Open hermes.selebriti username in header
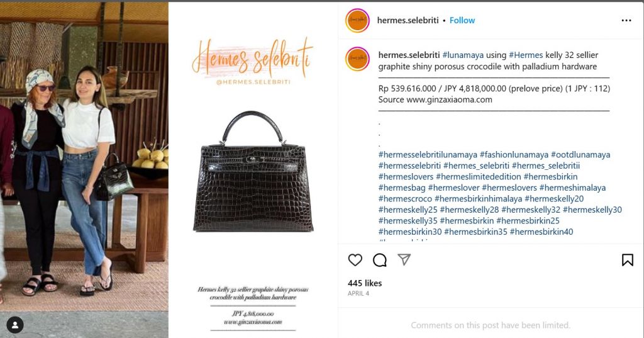644x338 pixels. (x=408, y=20)
